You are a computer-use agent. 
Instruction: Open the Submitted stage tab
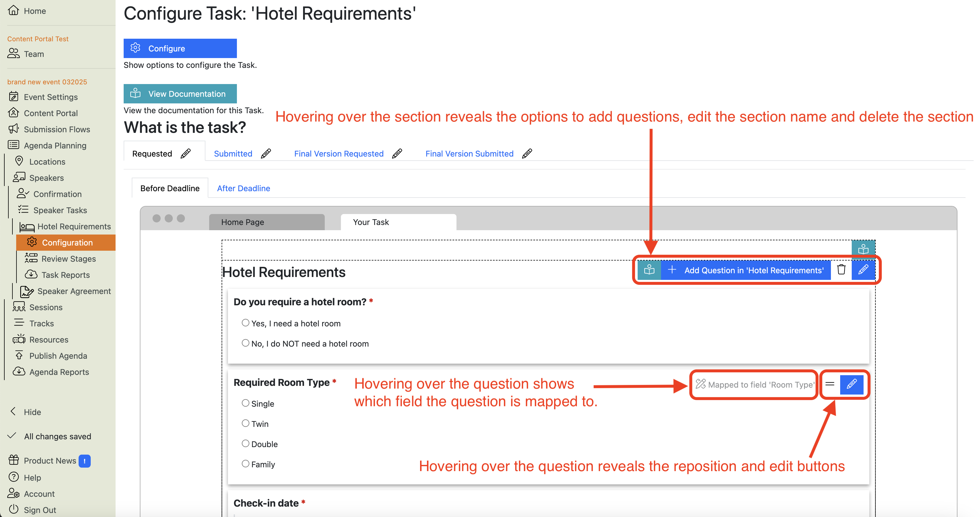click(233, 154)
